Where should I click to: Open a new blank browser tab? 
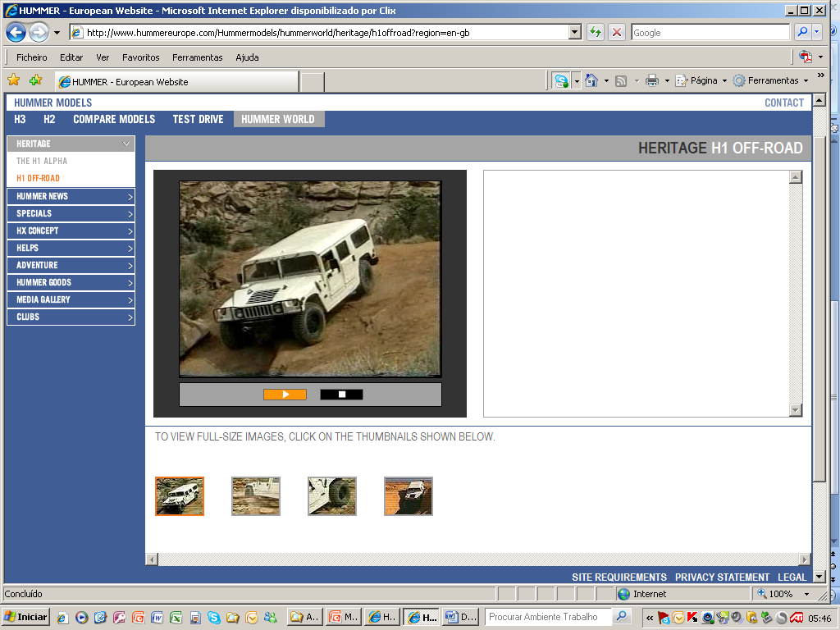(x=313, y=82)
